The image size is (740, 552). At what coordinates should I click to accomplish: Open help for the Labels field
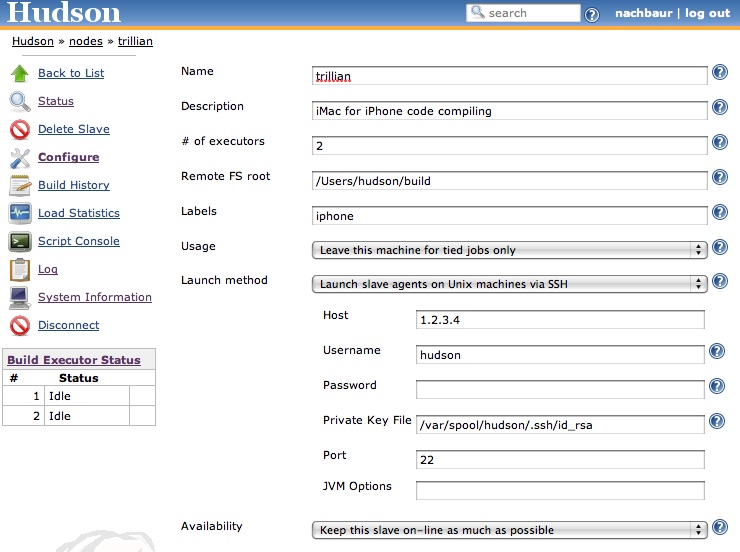[x=720, y=212]
